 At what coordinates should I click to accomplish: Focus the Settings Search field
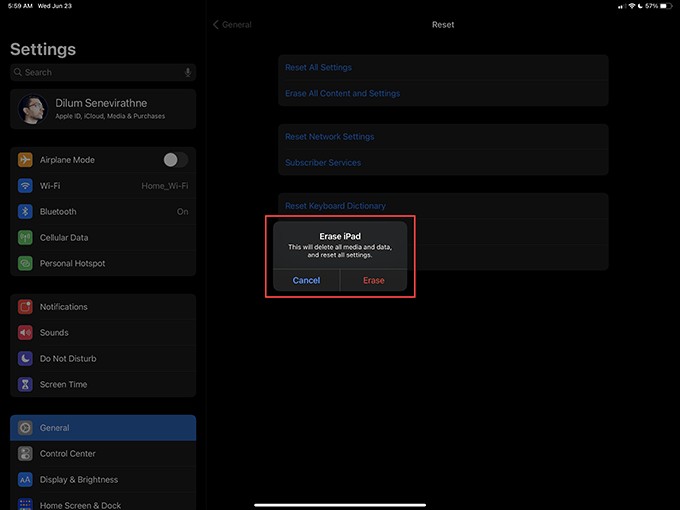click(x=103, y=72)
